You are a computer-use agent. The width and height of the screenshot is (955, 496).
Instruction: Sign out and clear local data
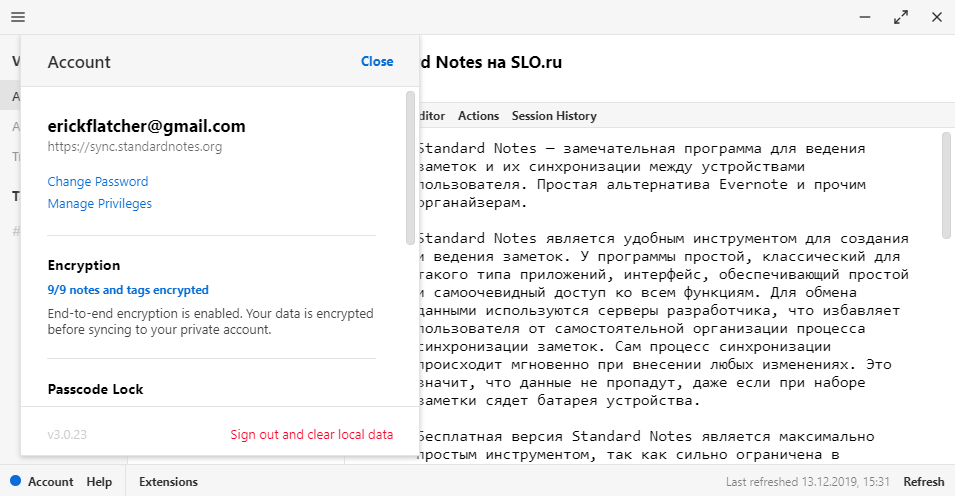[x=311, y=434]
